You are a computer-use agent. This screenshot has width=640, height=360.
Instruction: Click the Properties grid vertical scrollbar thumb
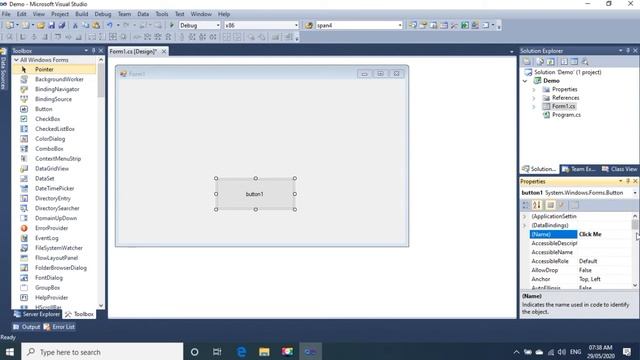[x=635, y=224]
